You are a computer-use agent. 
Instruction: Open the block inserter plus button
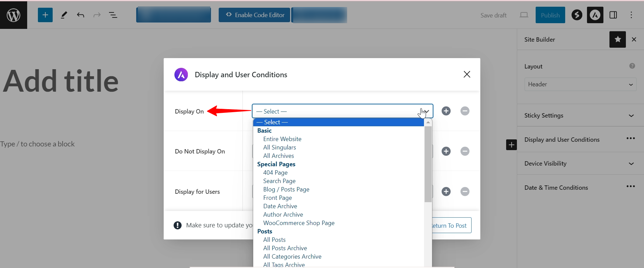(45, 15)
